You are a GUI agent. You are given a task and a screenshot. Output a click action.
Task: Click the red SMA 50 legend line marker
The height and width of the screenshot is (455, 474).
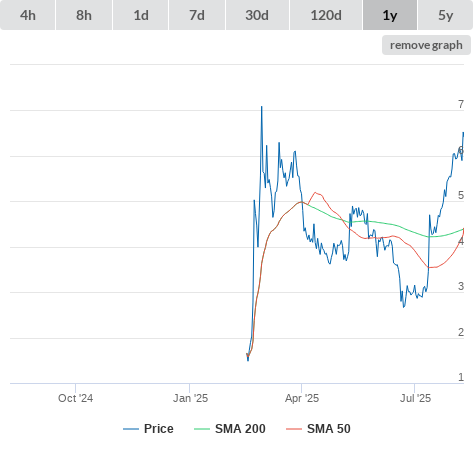(294, 429)
